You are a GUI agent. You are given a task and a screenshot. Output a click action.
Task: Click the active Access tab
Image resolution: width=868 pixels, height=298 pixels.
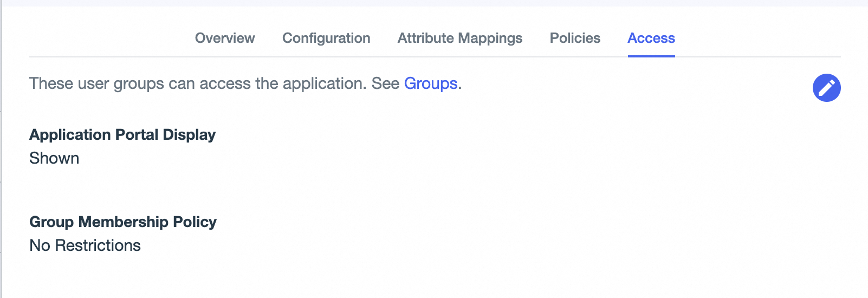coord(651,38)
